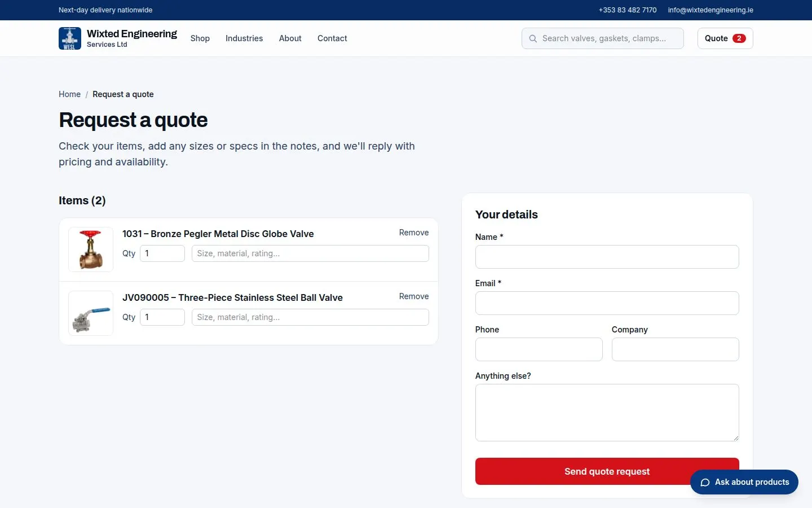Click the phone number +353 83 482 7170

[x=628, y=10]
